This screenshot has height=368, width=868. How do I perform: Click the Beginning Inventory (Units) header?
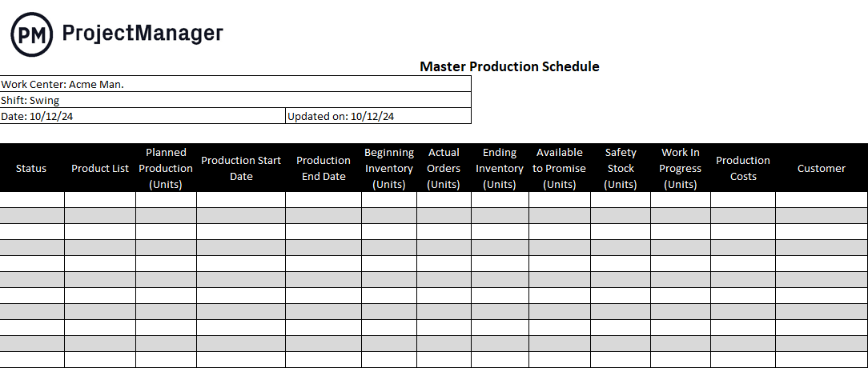coord(389,168)
